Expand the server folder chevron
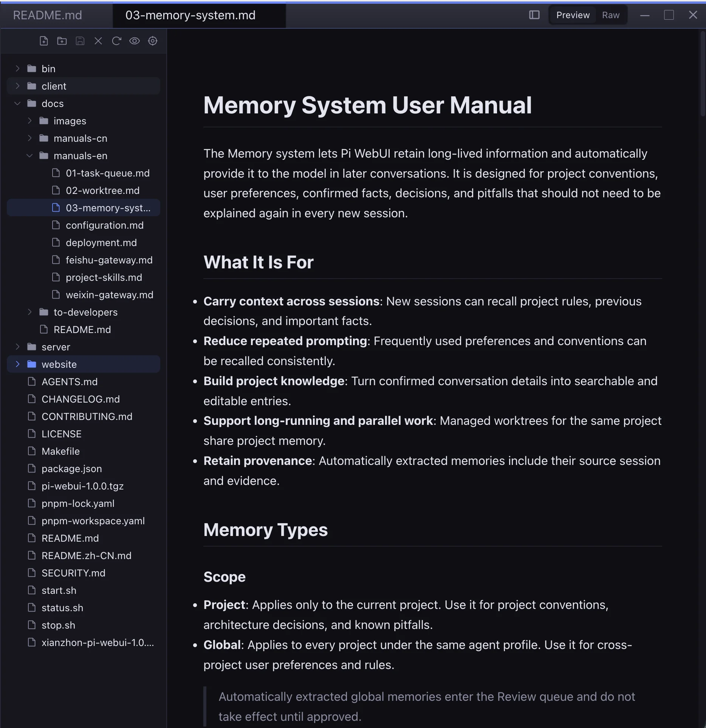706x728 pixels. point(17,347)
